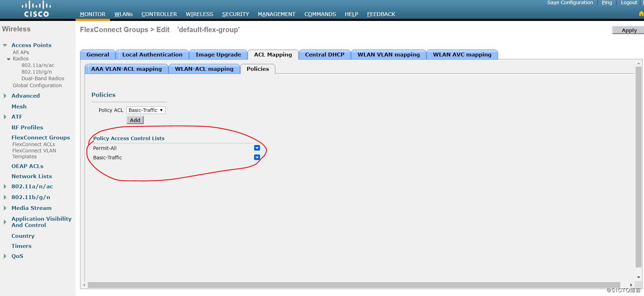Expand the 802.11a/n/ac section
This screenshot has width=644, height=296.
pyautogui.click(x=5, y=186)
